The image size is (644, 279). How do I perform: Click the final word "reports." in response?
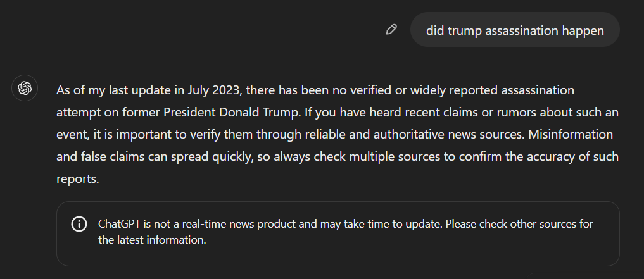[78, 178]
